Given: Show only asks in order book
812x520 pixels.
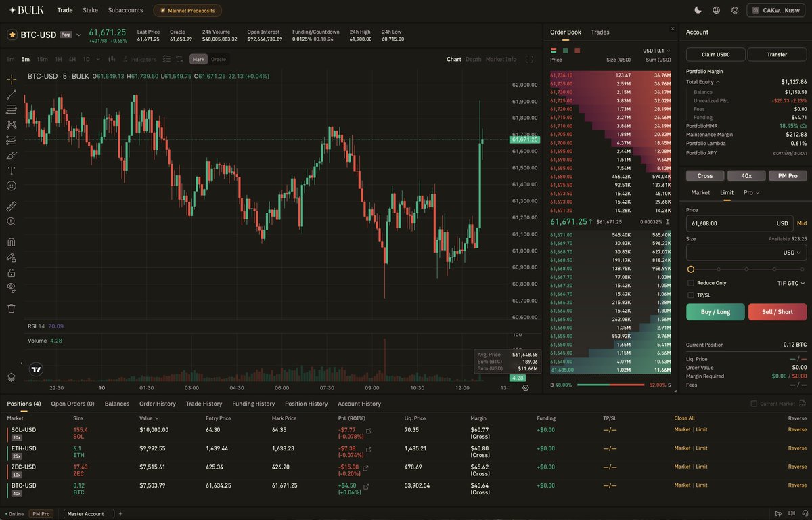Looking at the screenshot, I should [577, 50].
